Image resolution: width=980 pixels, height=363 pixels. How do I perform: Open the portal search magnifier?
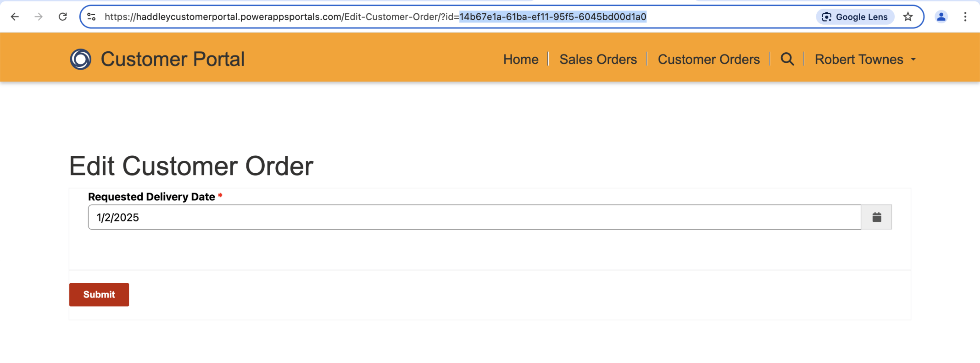point(787,59)
